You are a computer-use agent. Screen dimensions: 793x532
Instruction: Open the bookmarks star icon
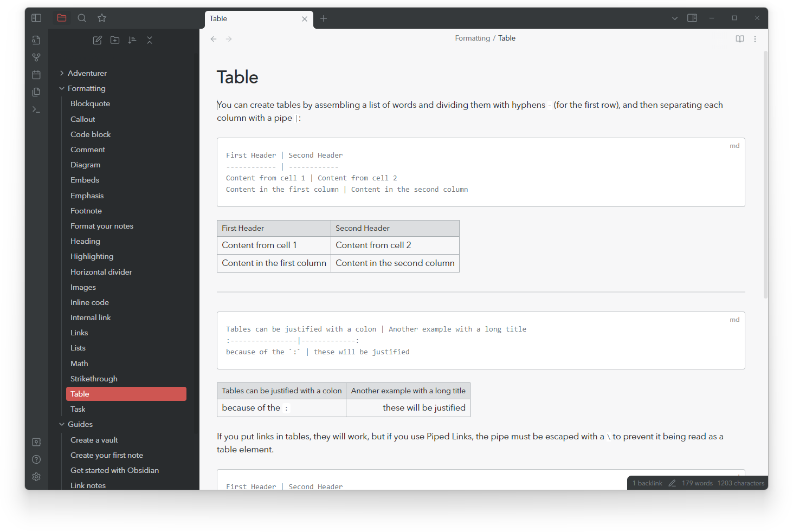102,18
